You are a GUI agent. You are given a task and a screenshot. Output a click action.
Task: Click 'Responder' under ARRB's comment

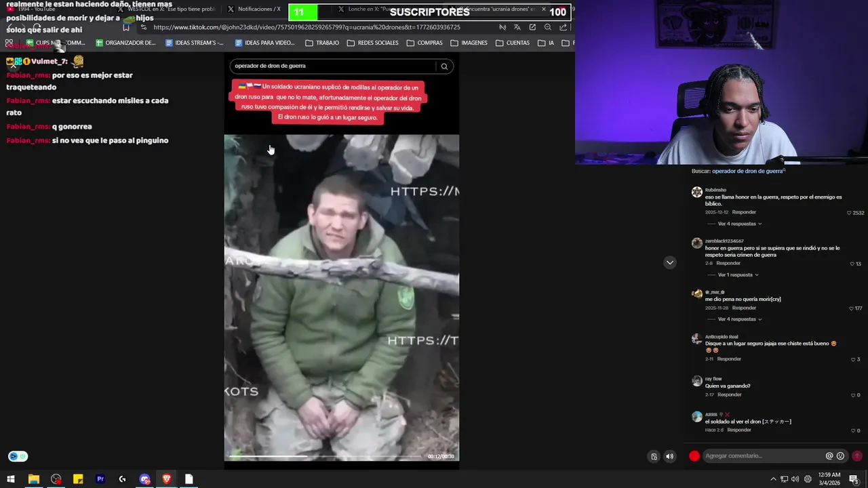[x=739, y=430]
